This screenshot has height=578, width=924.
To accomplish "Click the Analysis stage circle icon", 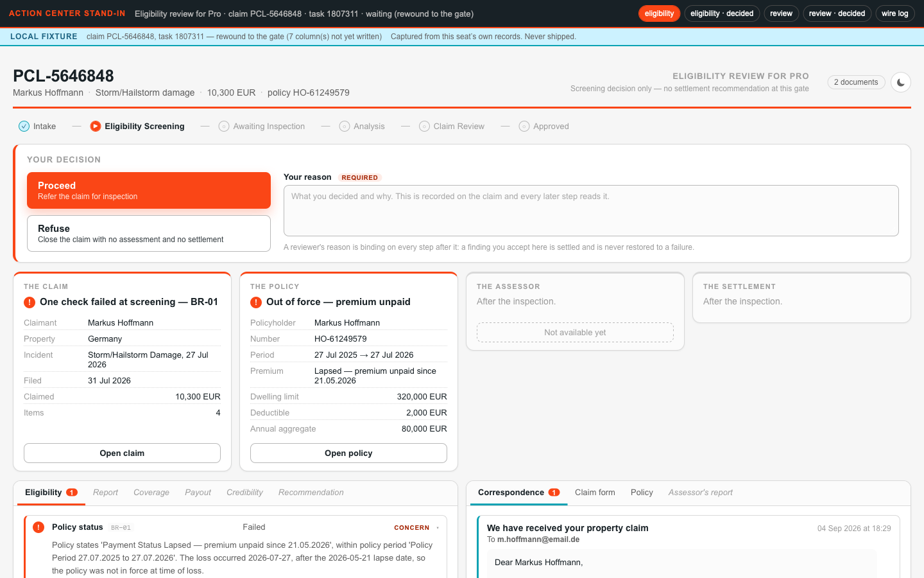I will pos(345,127).
